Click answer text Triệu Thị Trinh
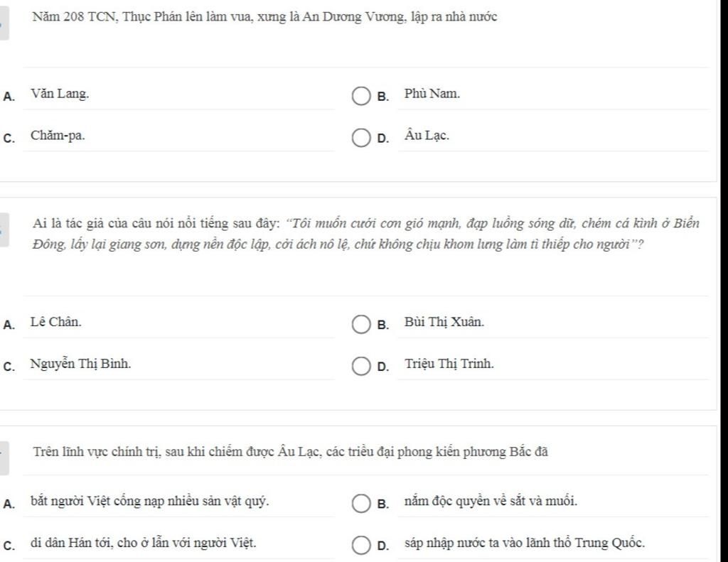 [x=449, y=364]
